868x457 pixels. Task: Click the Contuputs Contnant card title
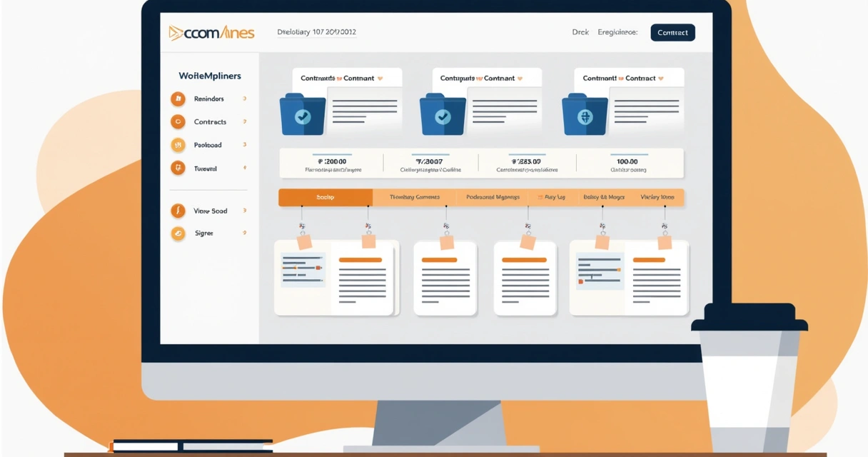[478, 79]
